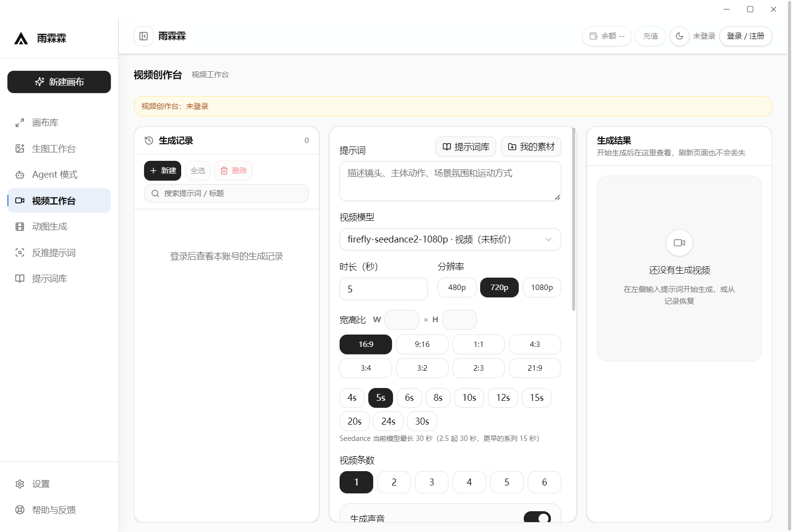Select 视频工作台 in the sidebar
The width and height of the screenshot is (792, 532).
click(59, 200)
